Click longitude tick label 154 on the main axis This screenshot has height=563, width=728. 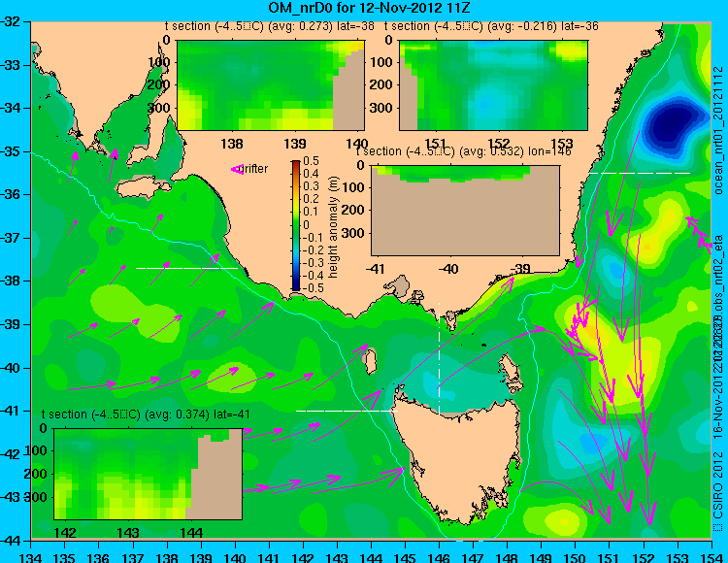(711, 557)
